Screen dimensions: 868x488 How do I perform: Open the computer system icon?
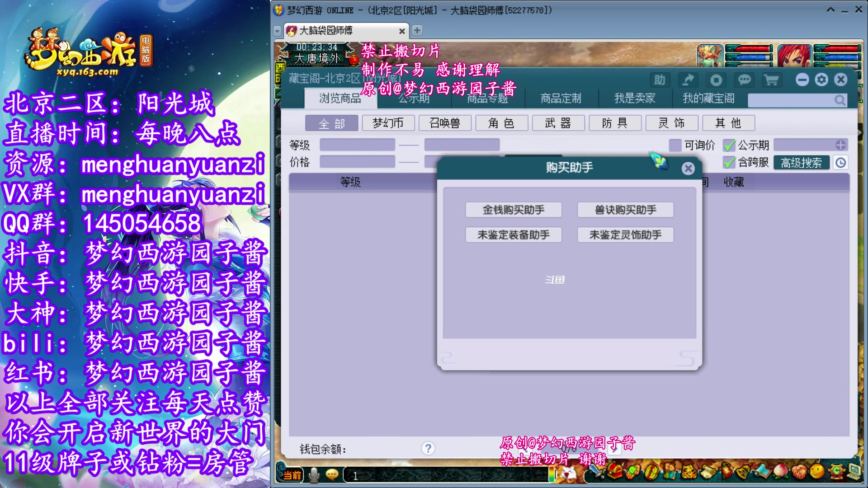tap(854, 472)
